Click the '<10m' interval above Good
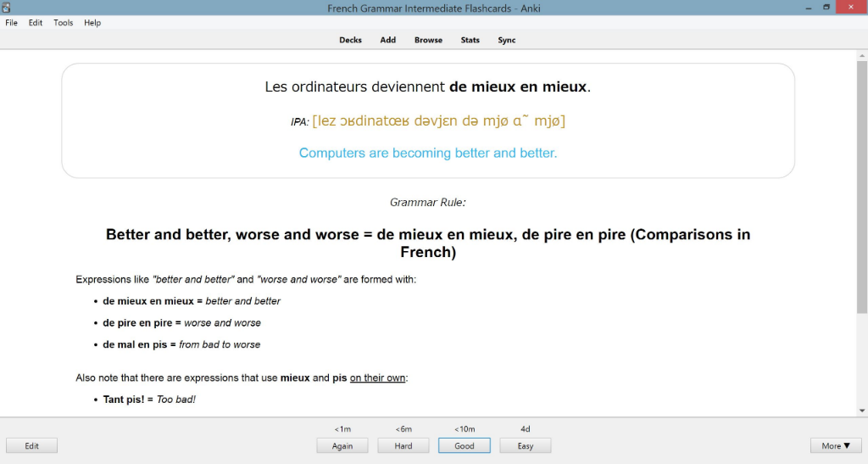Viewport: 868px width, 464px height. pos(464,429)
